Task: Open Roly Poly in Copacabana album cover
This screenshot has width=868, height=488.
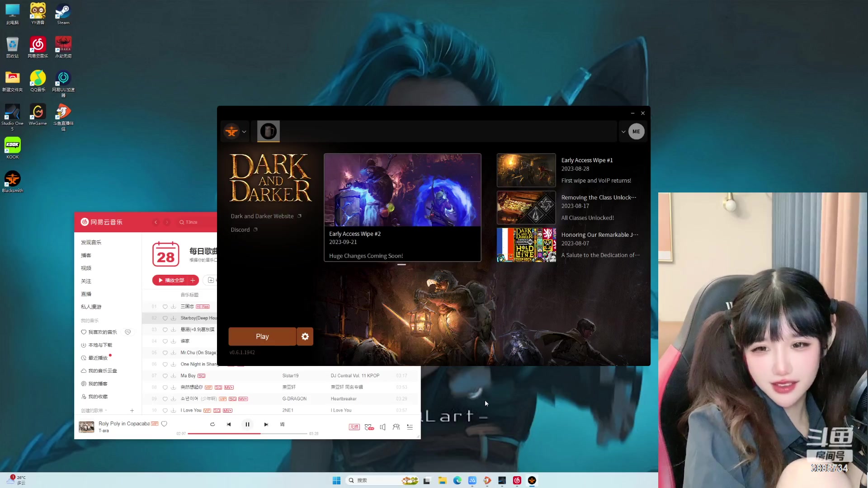Action: [x=86, y=427]
